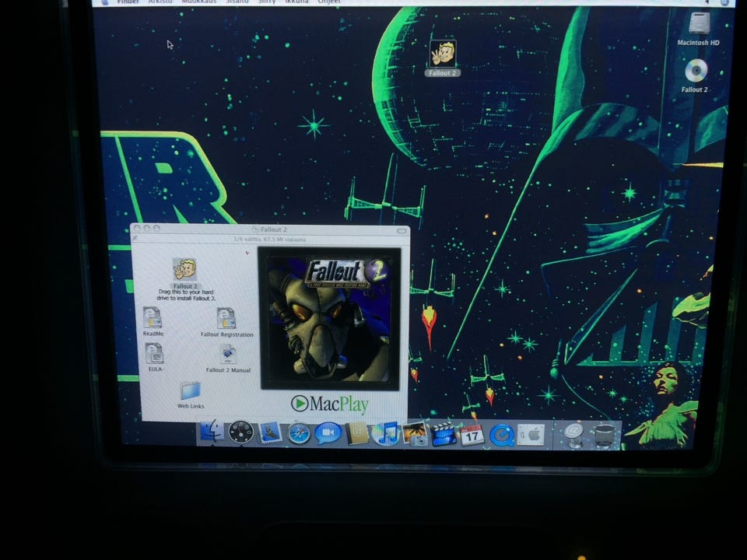Image resolution: width=747 pixels, height=560 pixels.
Task: Open iChat from the Dock
Action: coord(328,433)
